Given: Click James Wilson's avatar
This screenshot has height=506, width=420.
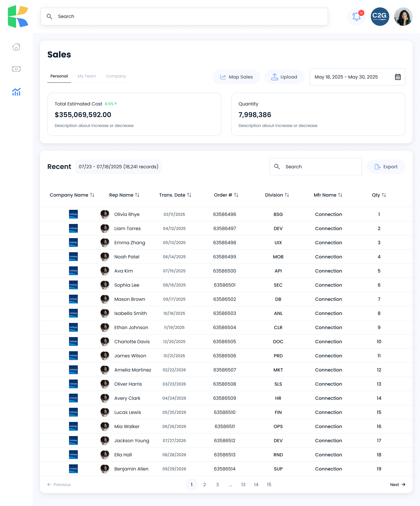Looking at the screenshot, I should tap(105, 356).
